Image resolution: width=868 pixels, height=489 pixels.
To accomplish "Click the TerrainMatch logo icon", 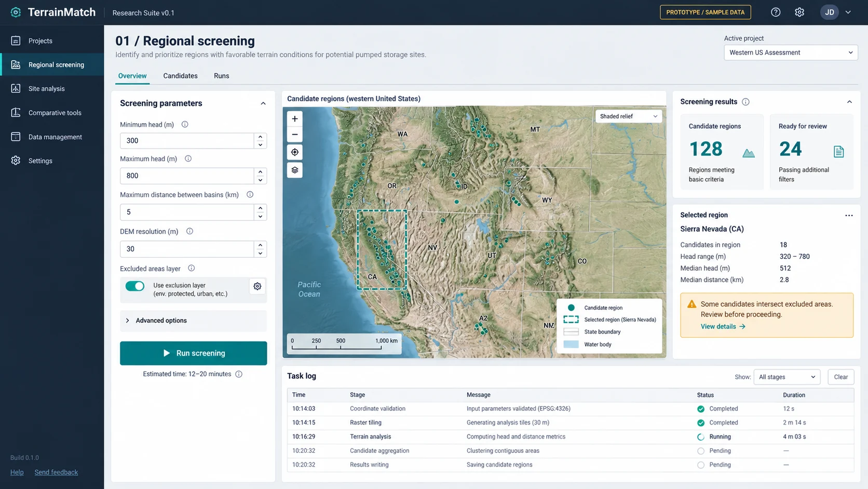I will point(16,12).
